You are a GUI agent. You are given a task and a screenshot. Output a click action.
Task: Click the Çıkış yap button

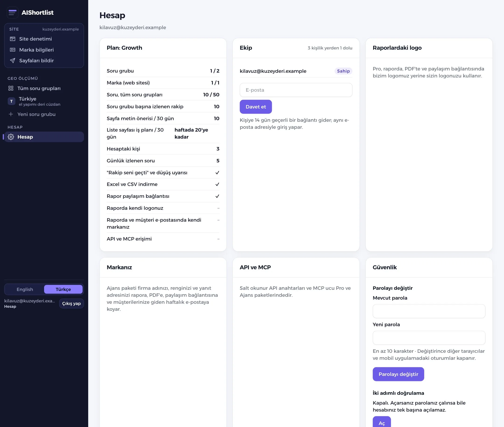71,304
